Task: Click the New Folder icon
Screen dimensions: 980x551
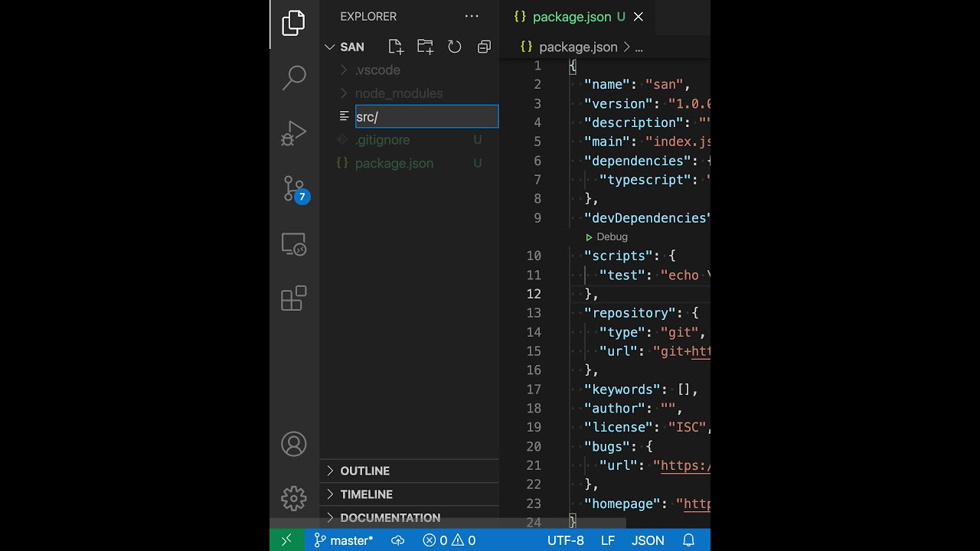Action: (x=425, y=47)
